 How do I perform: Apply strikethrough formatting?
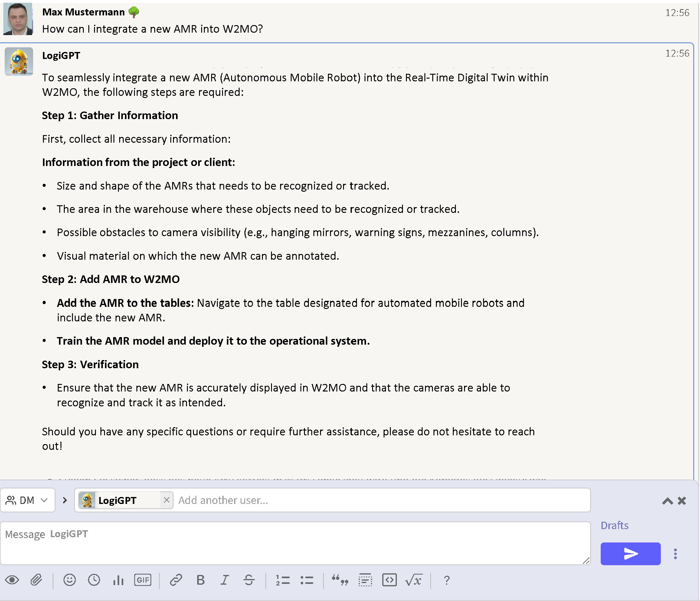tap(249, 580)
